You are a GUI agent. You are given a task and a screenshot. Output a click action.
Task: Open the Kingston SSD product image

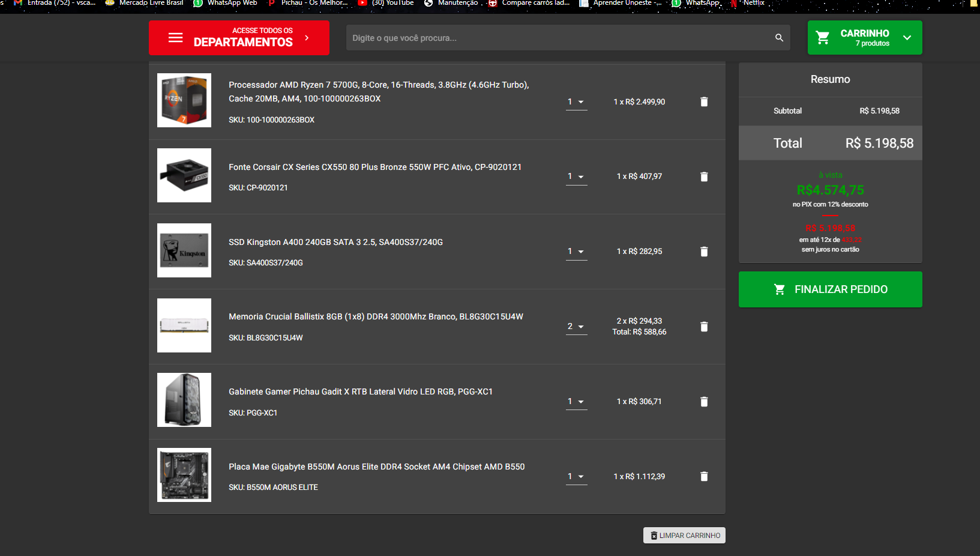click(x=184, y=250)
